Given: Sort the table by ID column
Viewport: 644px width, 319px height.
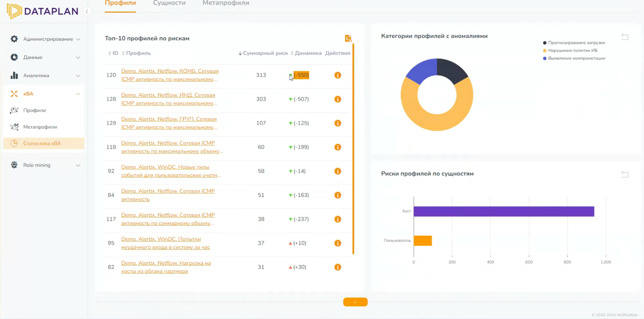Looking at the screenshot, I should coord(113,53).
